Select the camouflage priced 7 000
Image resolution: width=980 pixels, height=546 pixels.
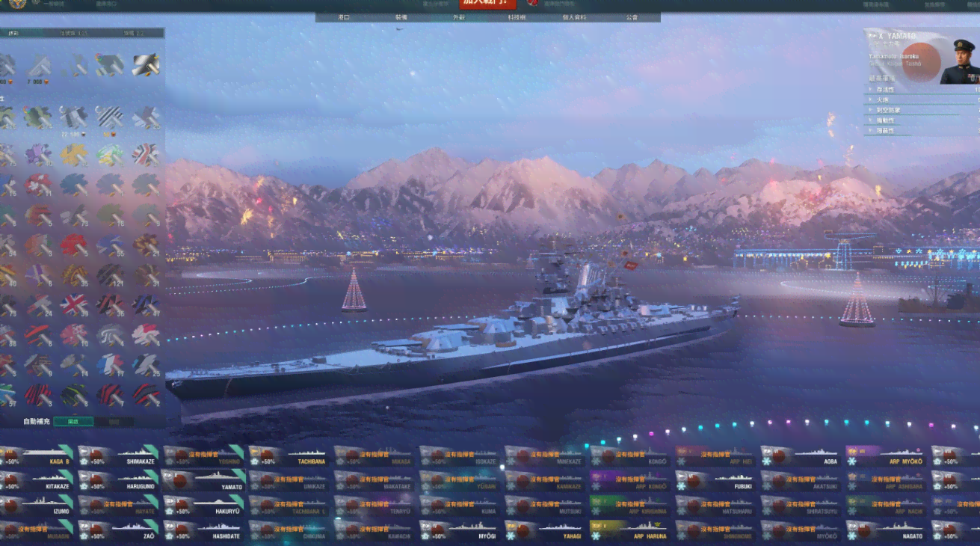coord(37,67)
